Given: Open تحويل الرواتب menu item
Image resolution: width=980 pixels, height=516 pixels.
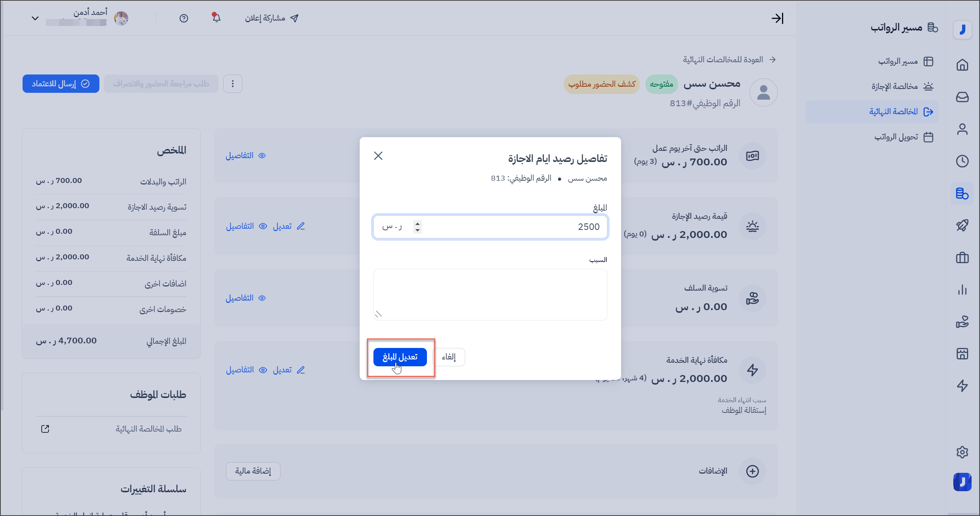Looking at the screenshot, I should tap(896, 137).
